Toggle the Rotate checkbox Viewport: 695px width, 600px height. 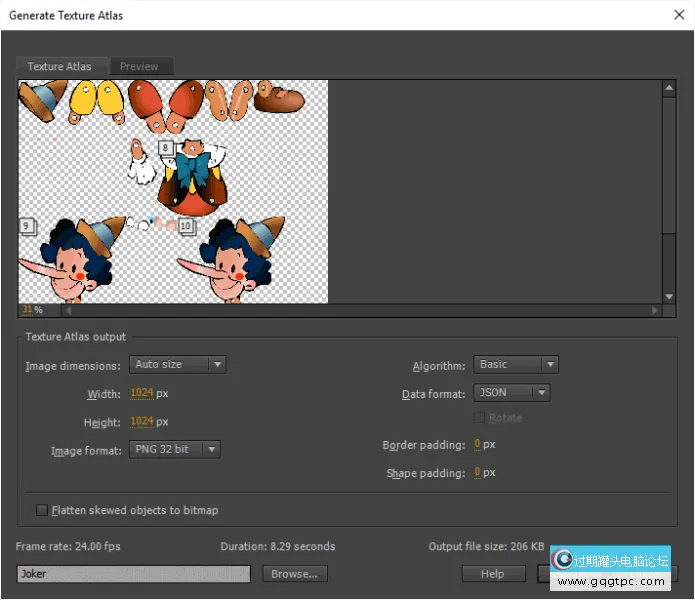[480, 418]
